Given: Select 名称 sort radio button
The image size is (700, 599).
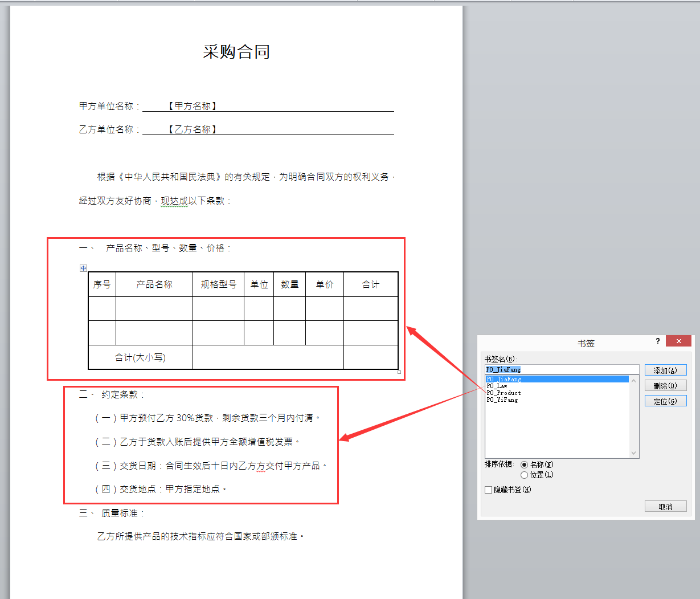Looking at the screenshot, I should click(x=524, y=464).
